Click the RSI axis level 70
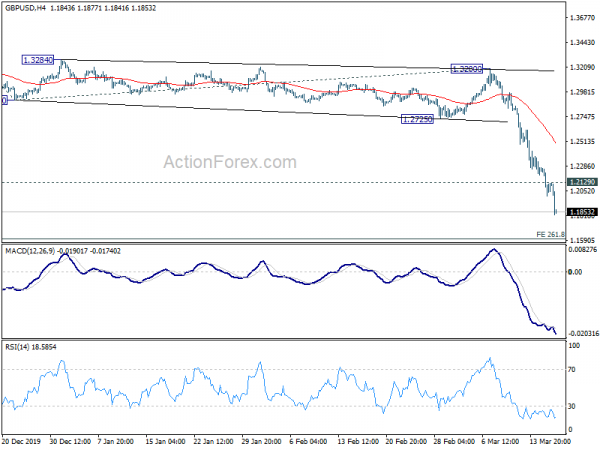Viewport: 600px width, 450px height. (x=572, y=370)
